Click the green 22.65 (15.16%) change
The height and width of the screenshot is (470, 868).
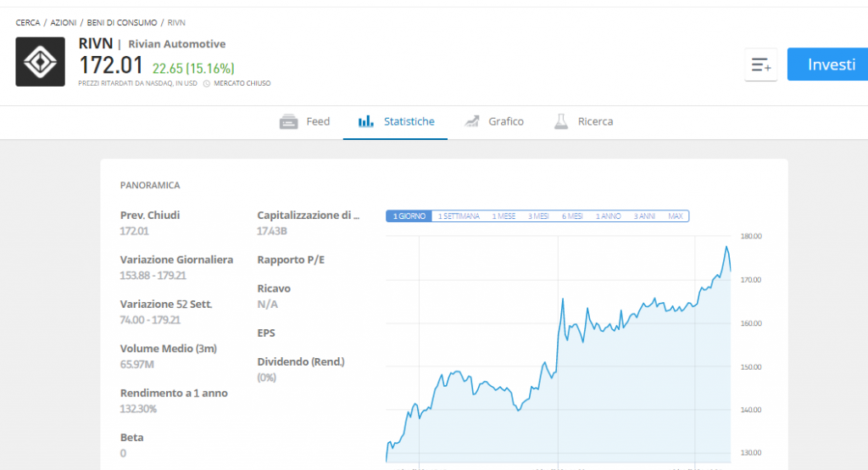193,69
